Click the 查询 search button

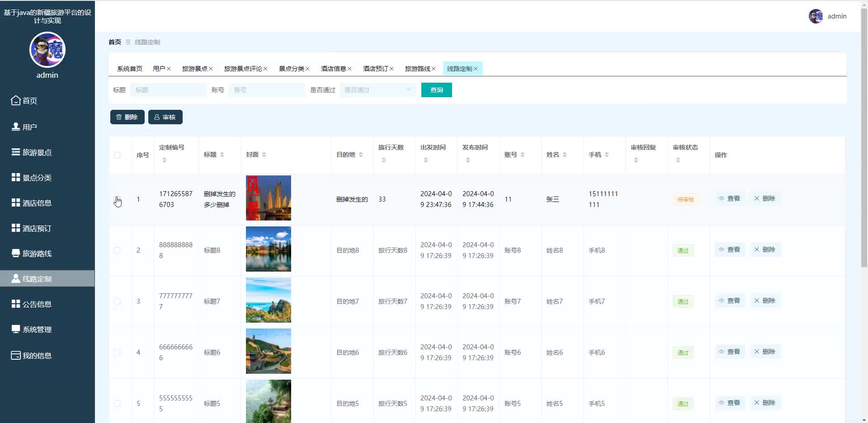[436, 90]
